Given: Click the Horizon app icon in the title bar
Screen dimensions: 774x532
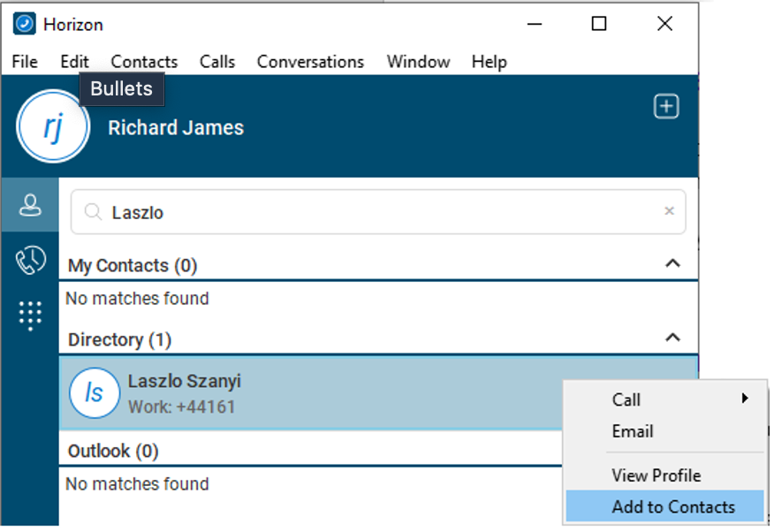Looking at the screenshot, I should click(x=24, y=24).
